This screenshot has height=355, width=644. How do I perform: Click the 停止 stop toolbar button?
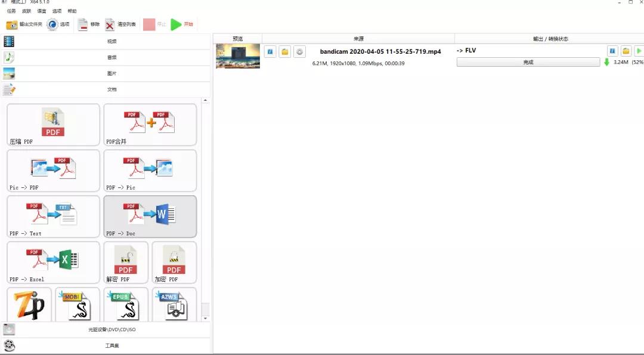point(155,24)
